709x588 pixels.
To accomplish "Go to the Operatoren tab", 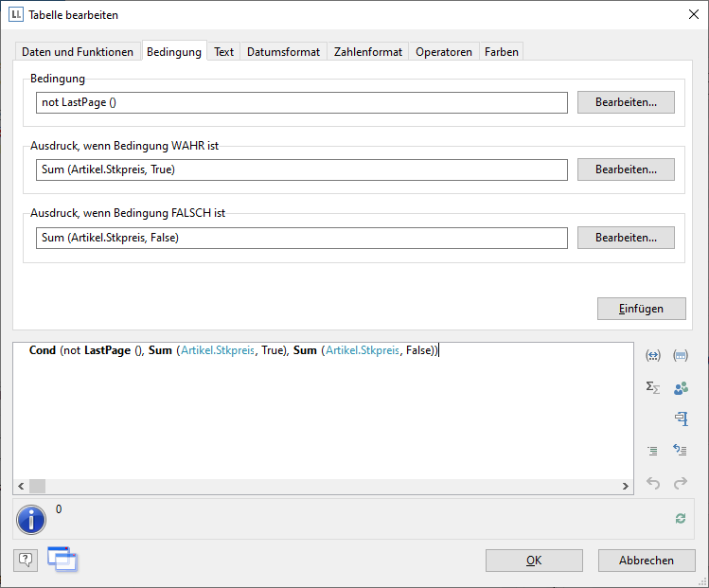I will 444,52.
